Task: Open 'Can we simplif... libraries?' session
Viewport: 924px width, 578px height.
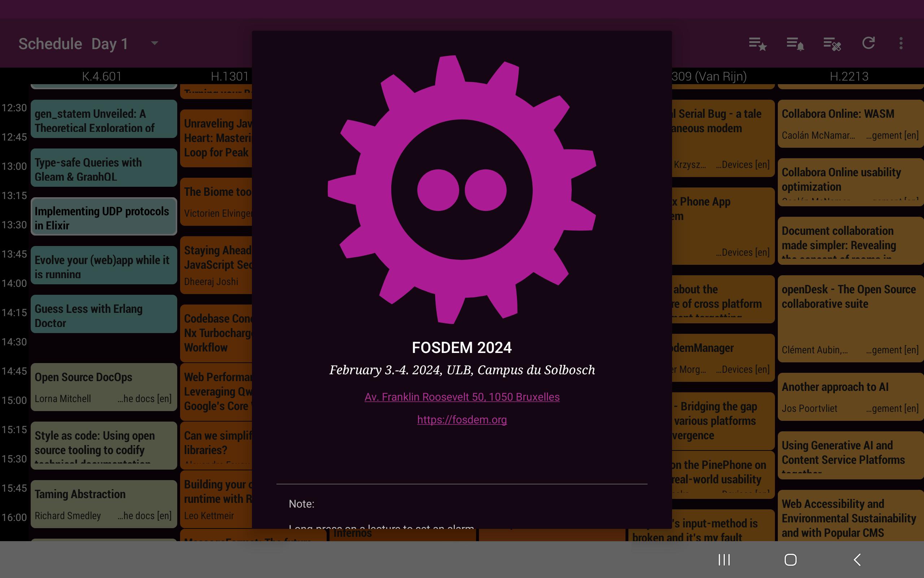Action: [216, 445]
